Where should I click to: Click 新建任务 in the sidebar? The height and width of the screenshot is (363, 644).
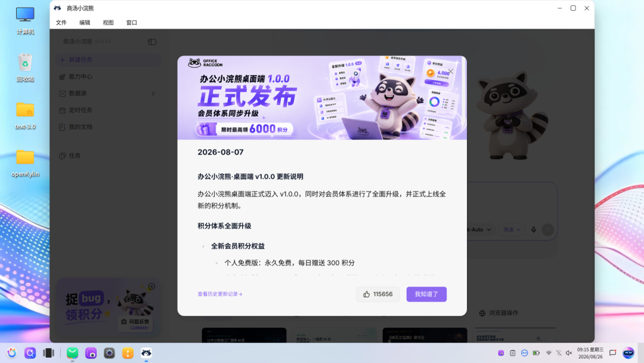coord(107,60)
